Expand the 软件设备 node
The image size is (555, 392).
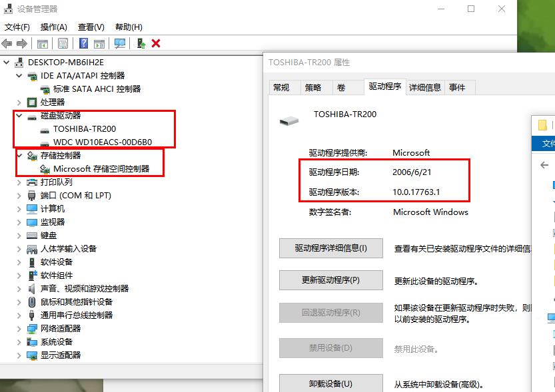(19, 262)
